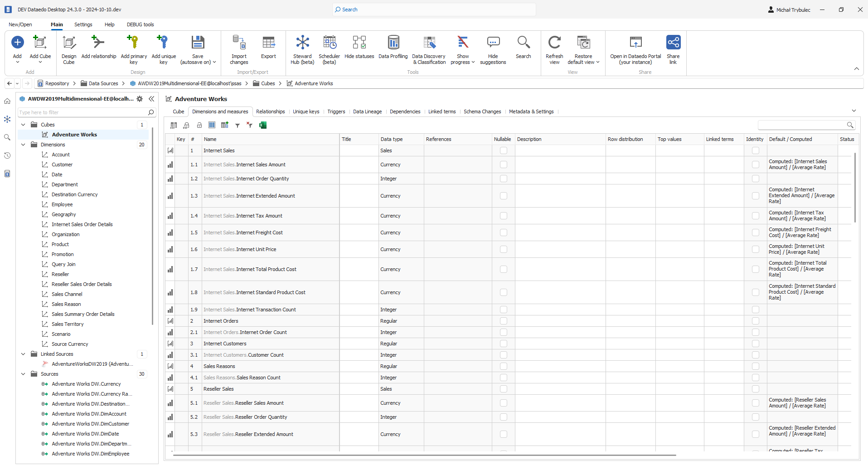Open the Data Lineage tab
868x465 pixels.
(x=367, y=111)
